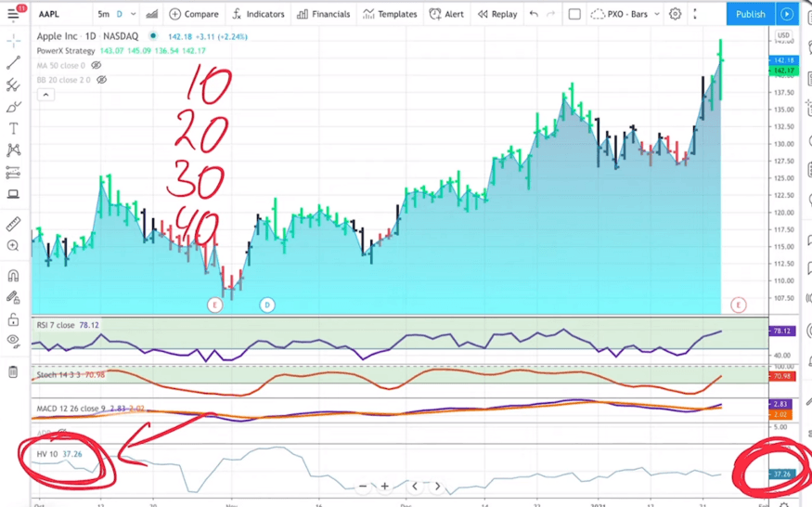Expand the timeframe dropdown arrow
Image resolution: width=812 pixels, height=507 pixels.
tap(133, 14)
